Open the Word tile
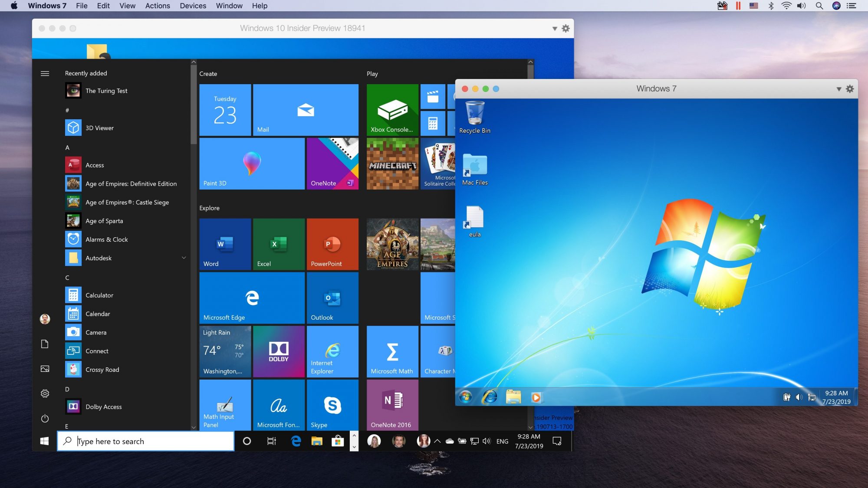The height and width of the screenshot is (488, 868). [225, 244]
